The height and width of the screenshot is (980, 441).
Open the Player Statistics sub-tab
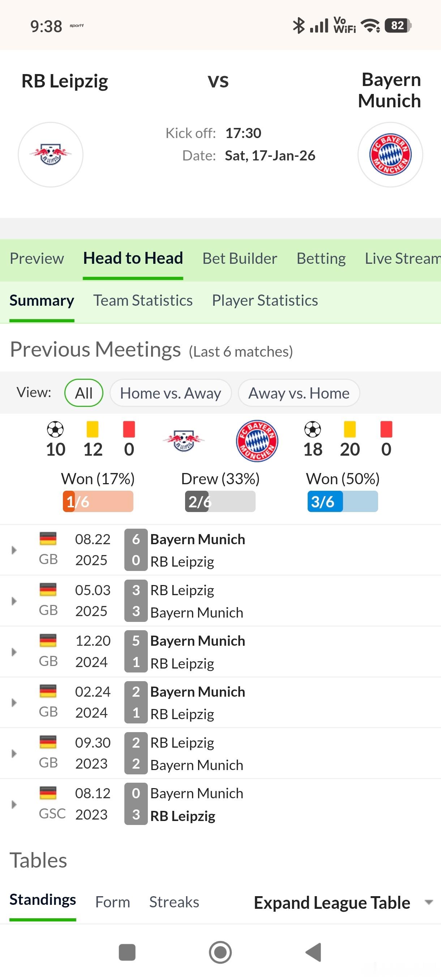pos(265,301)
